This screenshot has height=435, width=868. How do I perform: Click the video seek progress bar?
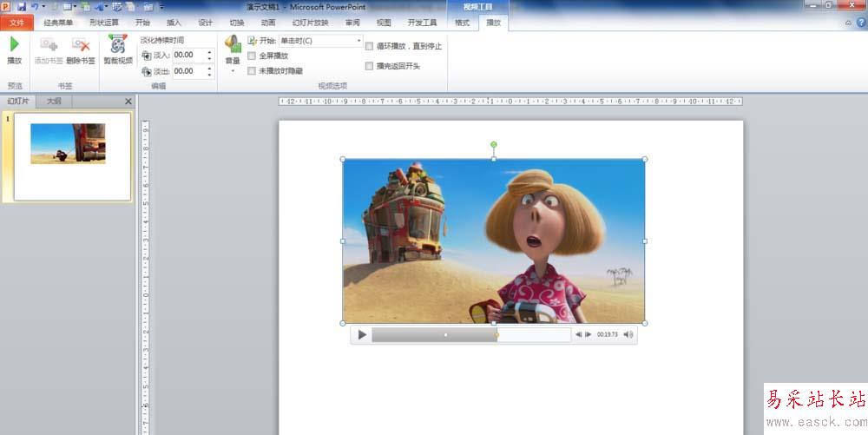pos(471,334)
